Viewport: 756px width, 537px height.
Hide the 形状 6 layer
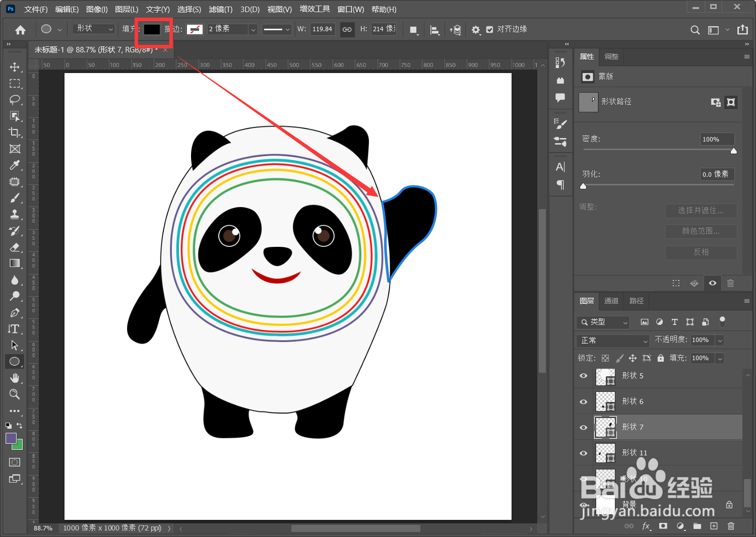[x=584, y=401]
